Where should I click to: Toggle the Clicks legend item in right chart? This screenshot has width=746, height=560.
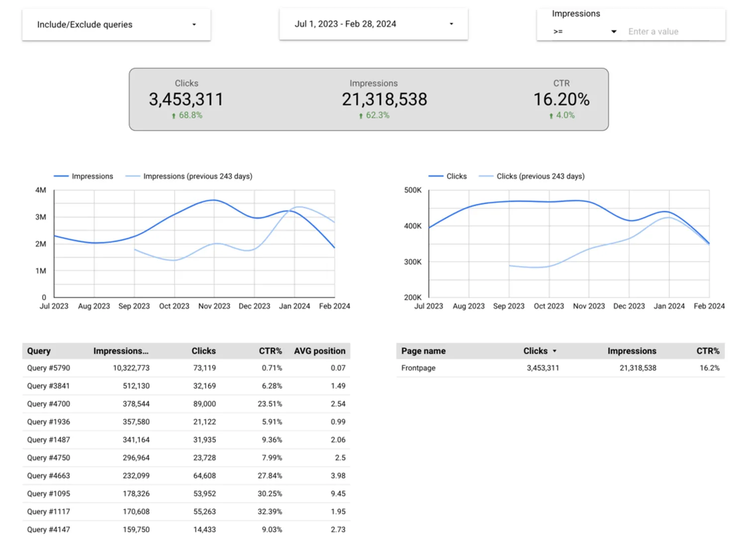[448, 176]
